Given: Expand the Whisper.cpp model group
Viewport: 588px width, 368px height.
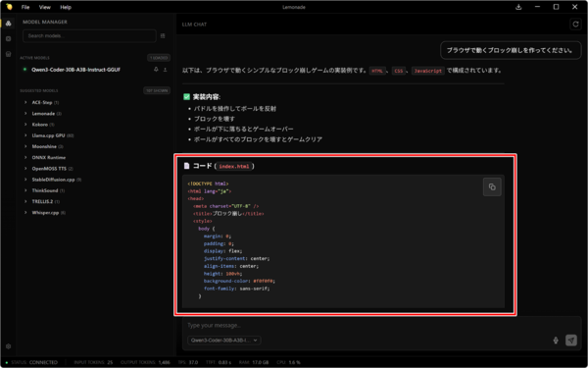Looking at the screenshot, I should pyautogui.click(x=25, y=213).
